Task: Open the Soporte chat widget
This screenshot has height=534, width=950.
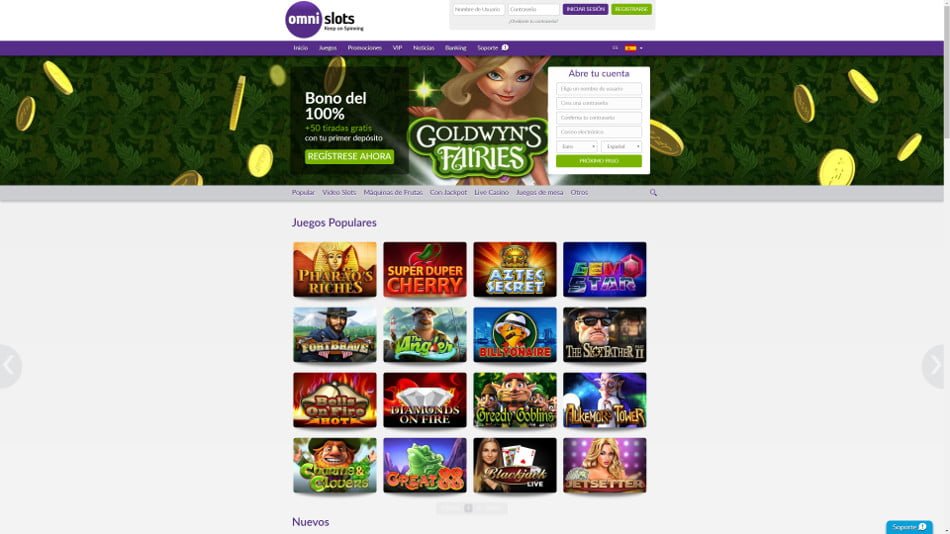Action: click(909, 527)
